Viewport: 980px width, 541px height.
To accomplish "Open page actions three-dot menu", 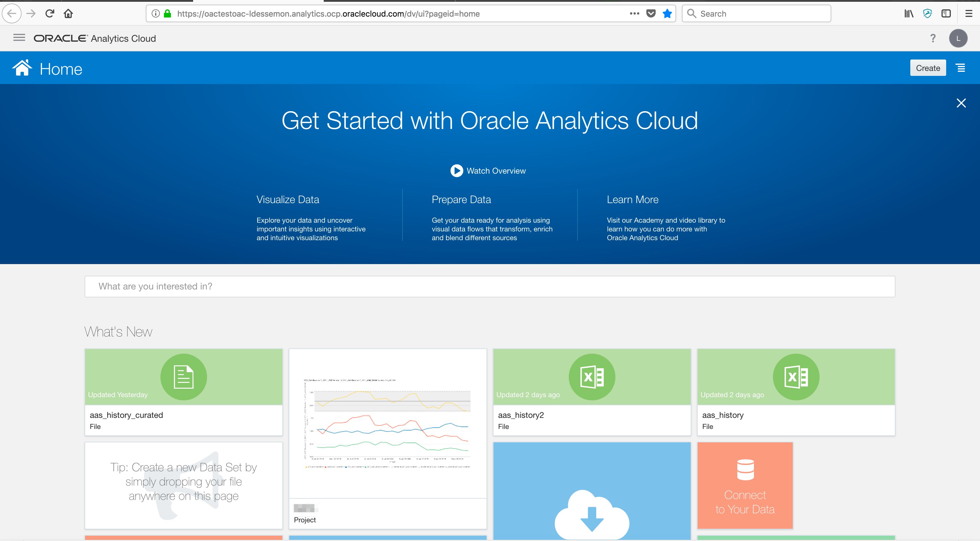I will point(634,14).
